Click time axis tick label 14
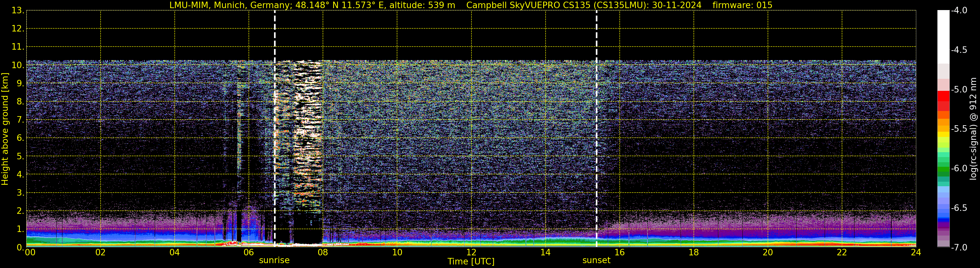Image resolution: width=980 pixels, height=268 pixels. [545, 252]
